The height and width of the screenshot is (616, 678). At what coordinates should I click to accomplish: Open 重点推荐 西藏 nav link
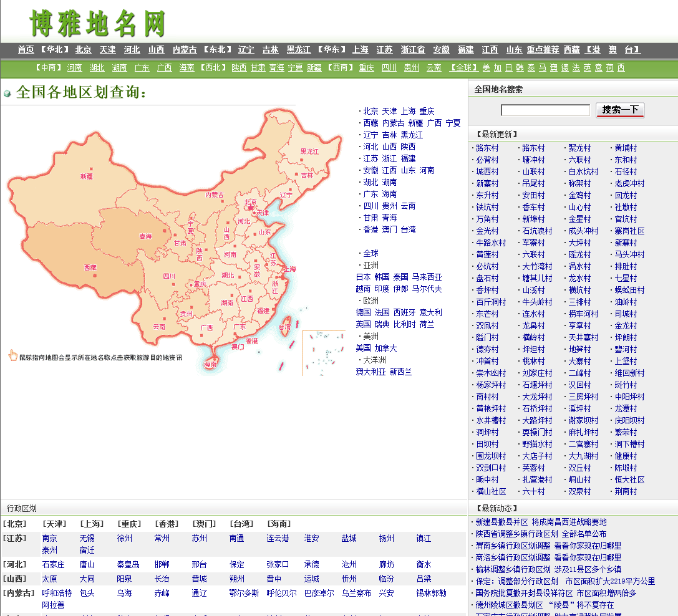(553, 50)
